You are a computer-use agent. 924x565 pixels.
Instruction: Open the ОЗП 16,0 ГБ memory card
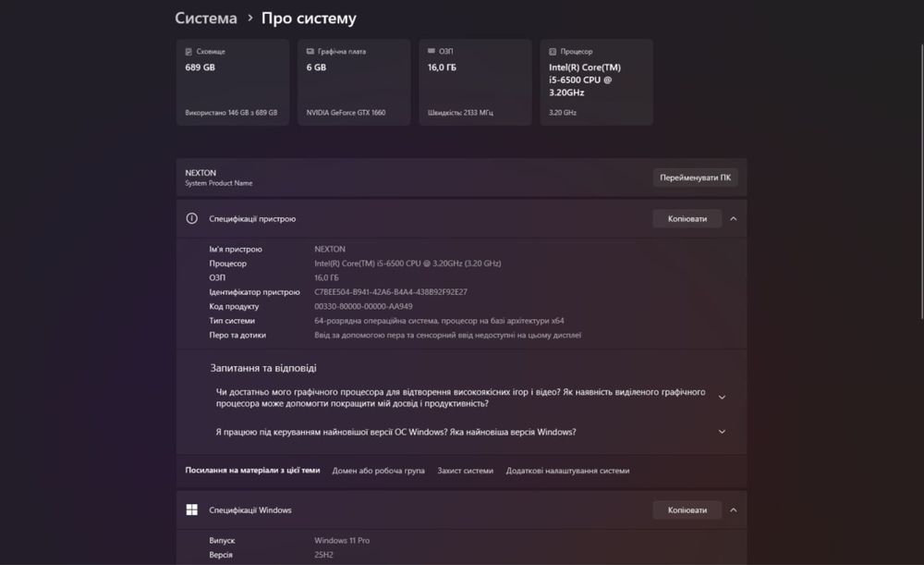click(476, 82)
